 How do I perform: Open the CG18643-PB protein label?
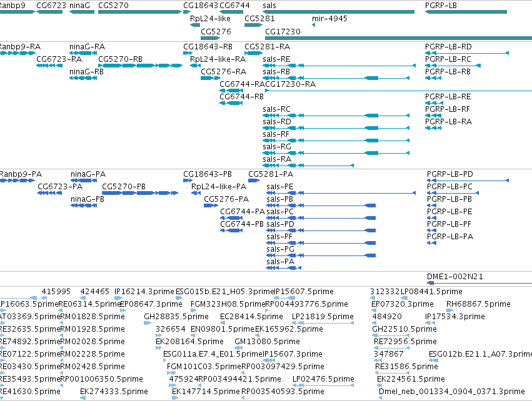208,174
